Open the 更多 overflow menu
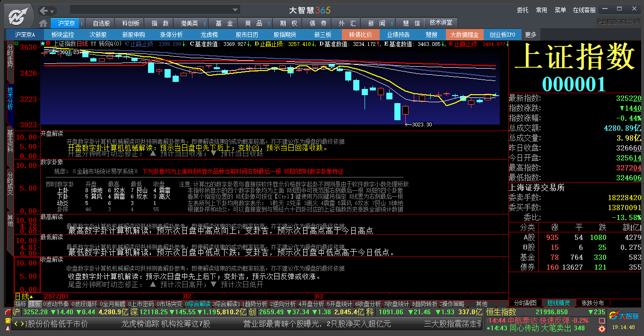 tap(531, 35)
